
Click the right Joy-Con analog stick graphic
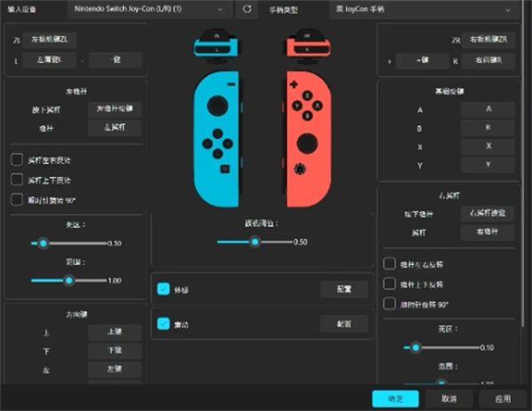pos(307,143)
